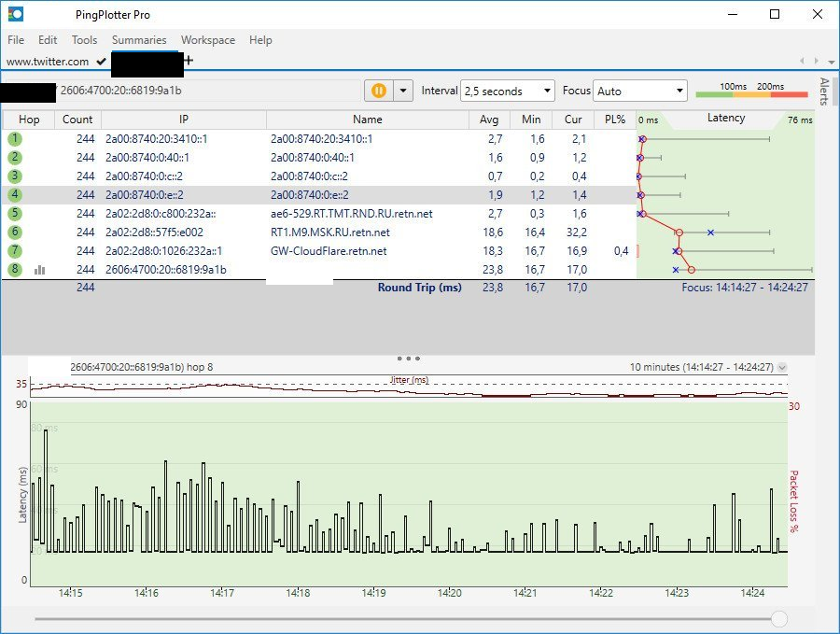Screen dimensions: 840x634
Task: Click the hop 8 green circle
Action: point(15,269)
